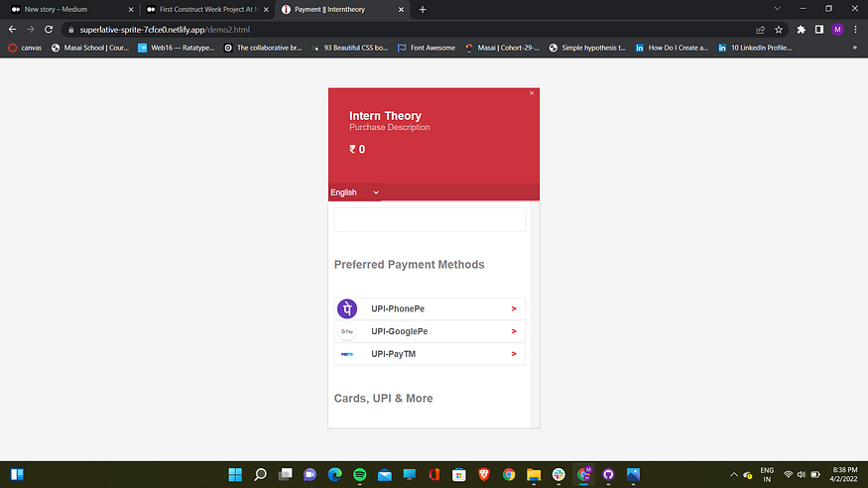Bookmark this page with star icon

pyautogui.click(x=779, y=30)
